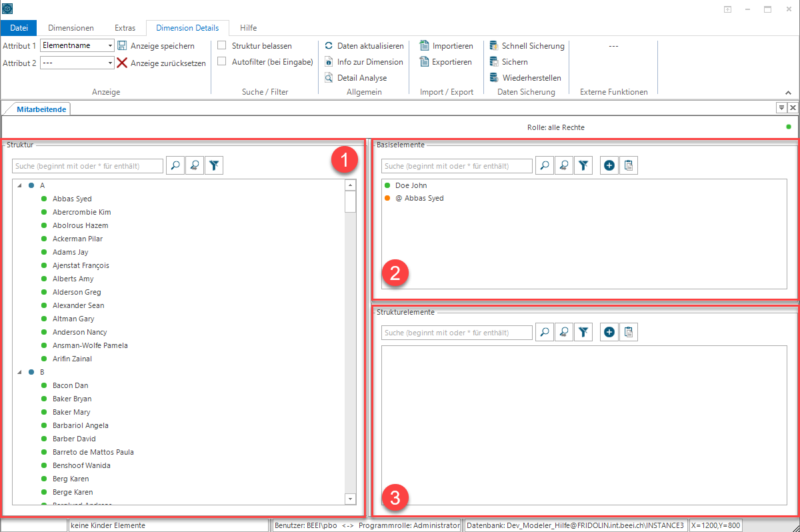The width and height of the screenshot is (800, 532).
Task: Click the Wiederherstellen label
Action: [x=532, y=78]
